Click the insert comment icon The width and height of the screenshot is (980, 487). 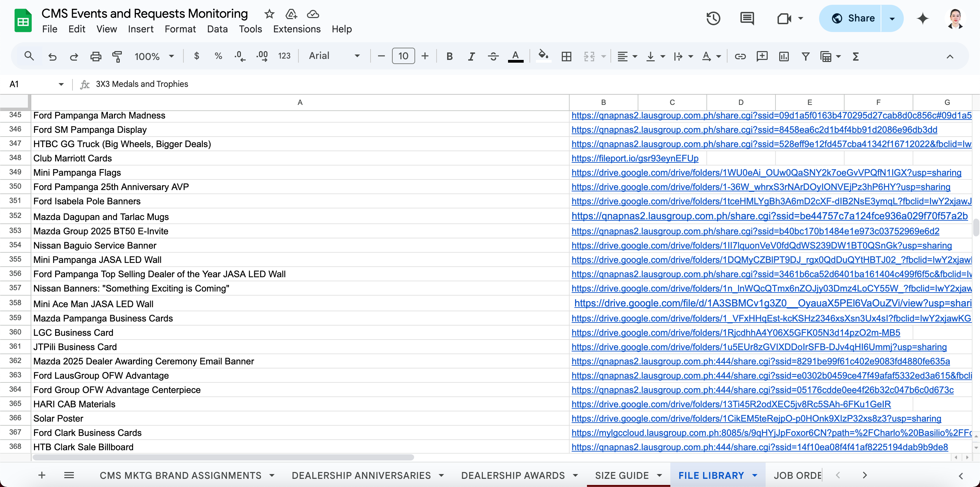(x=762, y=56)
